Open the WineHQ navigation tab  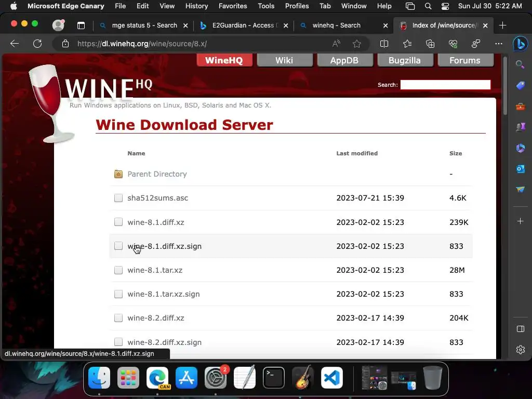pos(224,60)
